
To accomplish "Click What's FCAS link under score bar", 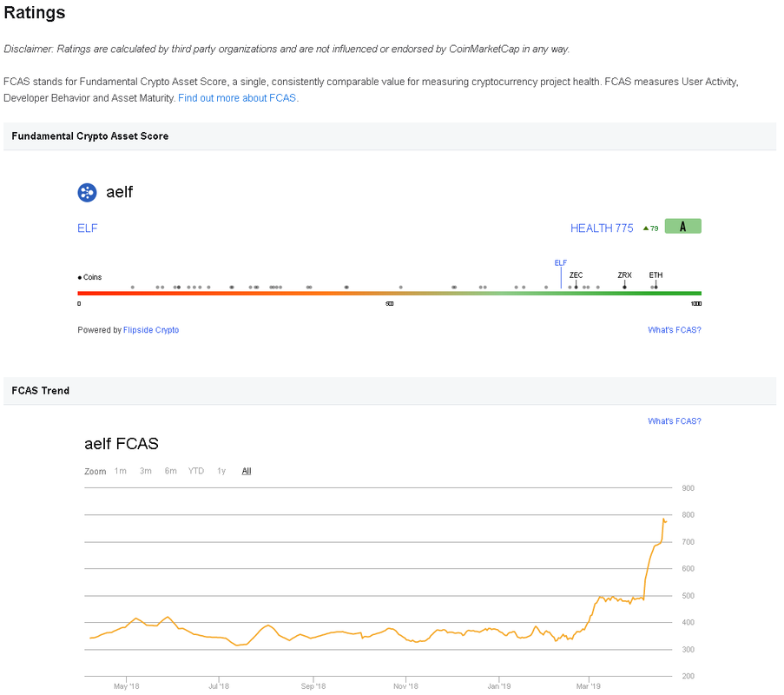I will [675, 330].
